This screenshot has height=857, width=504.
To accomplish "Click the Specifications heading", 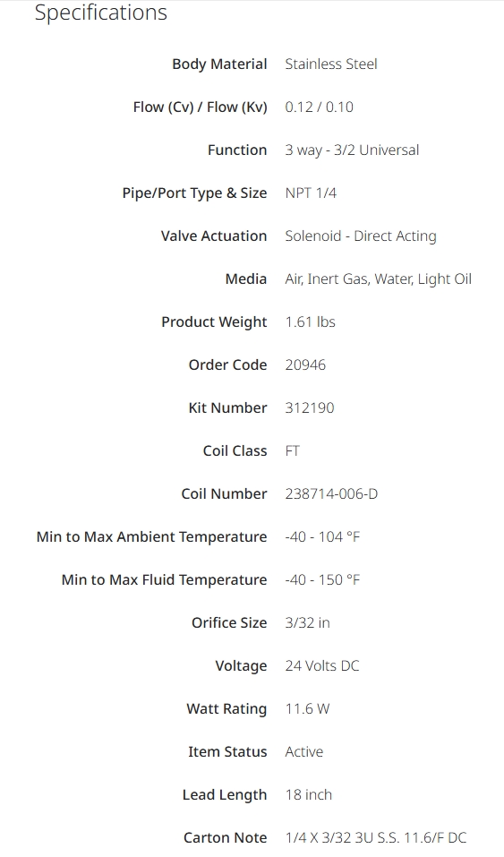I will tap(101, 13).
